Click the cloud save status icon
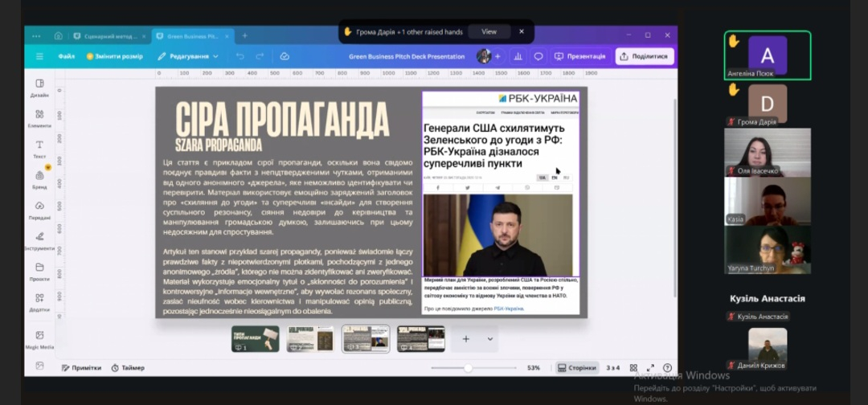Image resolution: width=868 pixels, height=405 pixels. [x=285, y=56]
